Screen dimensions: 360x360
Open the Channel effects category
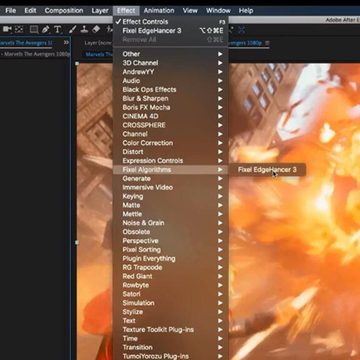[170, 134]
